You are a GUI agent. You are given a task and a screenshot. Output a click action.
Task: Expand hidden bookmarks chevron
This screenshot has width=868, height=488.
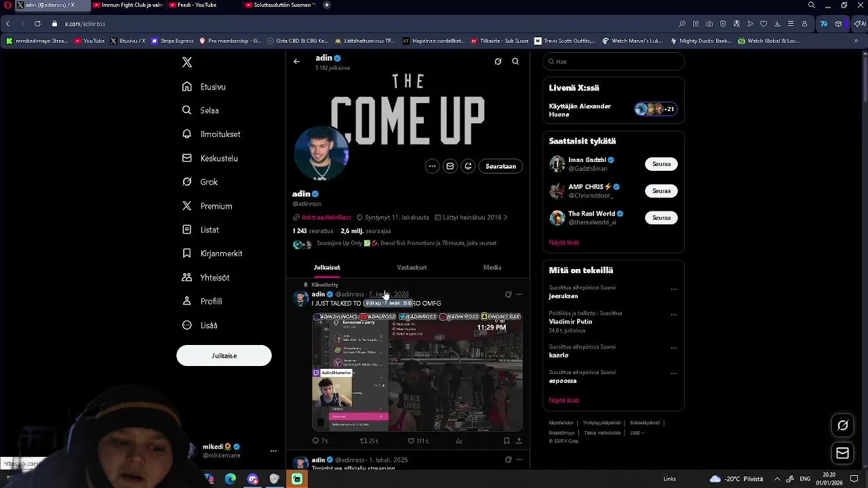click(x=856, y=41)
